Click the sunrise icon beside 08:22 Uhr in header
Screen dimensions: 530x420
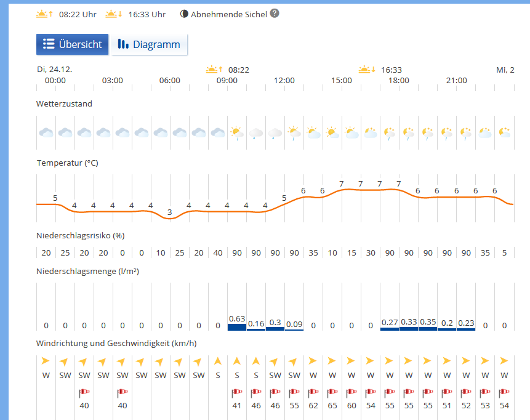point(45,14)
